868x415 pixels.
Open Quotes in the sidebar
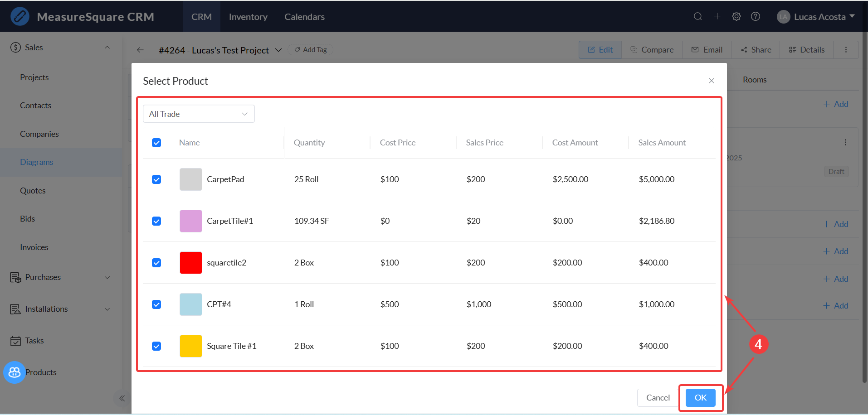[33, 191]
